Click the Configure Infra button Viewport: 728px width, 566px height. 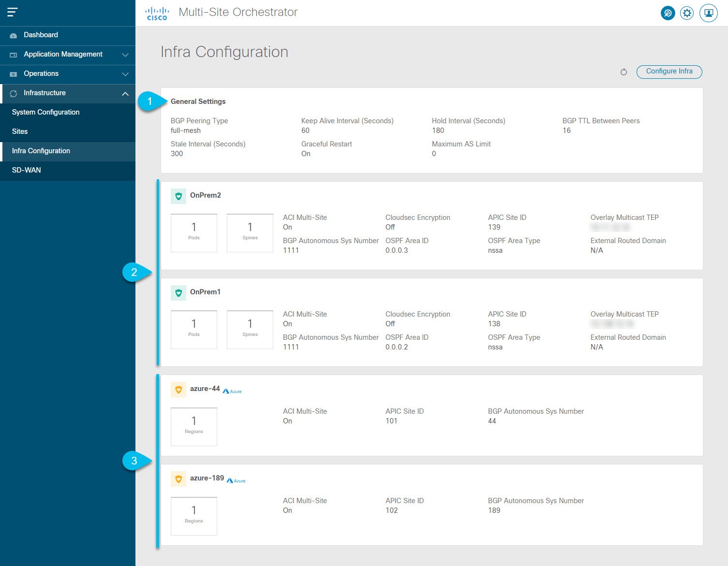coord(669,72)
